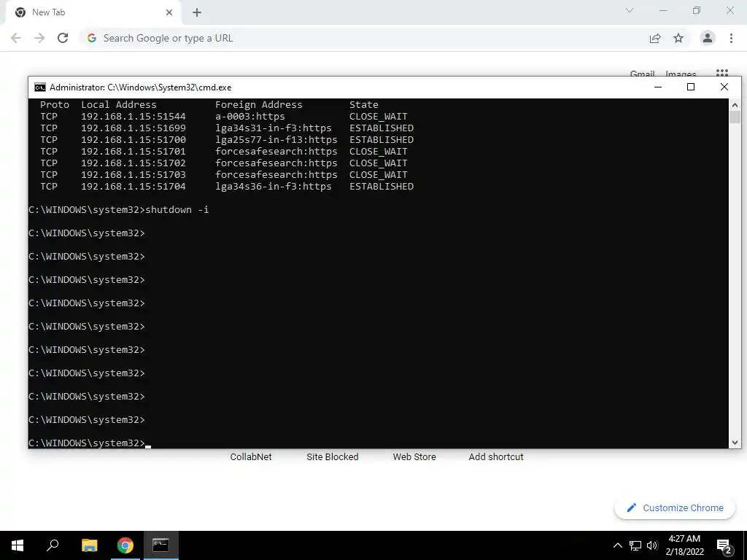Click the network tray icon
The image size is (747, 560).
pyautogui.click(x=635, y=545)
